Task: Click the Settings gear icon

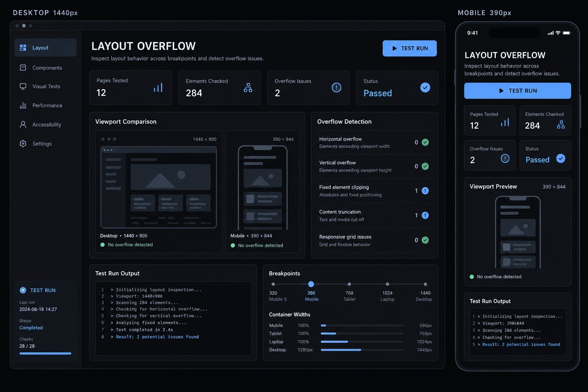Action: (x=23, y=144)
